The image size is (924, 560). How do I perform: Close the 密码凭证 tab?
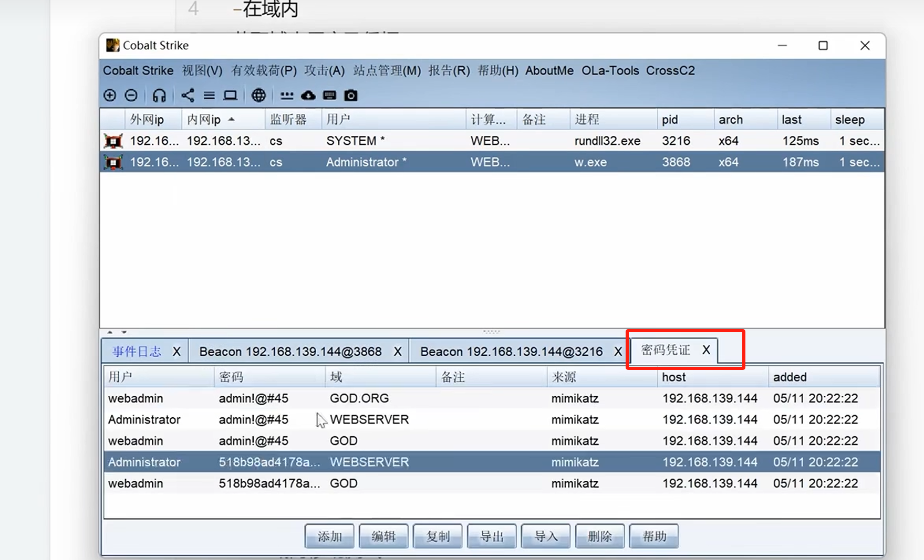point(707,350)
